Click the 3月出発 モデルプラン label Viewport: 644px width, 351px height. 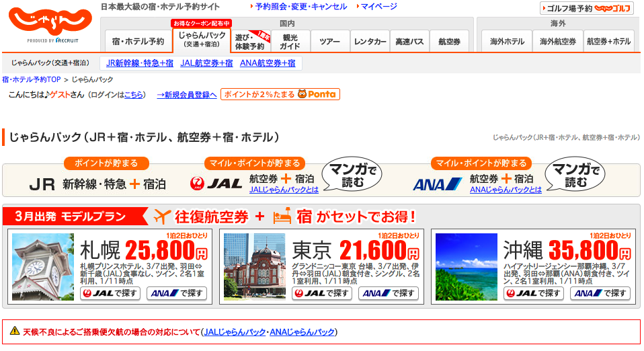(71, 217)
